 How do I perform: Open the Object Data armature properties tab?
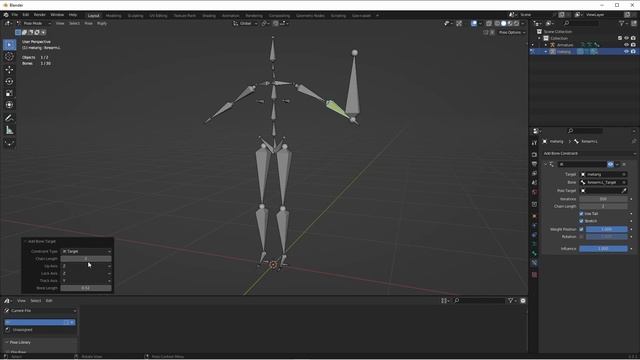pyautogui.click(x=534, y=244)
